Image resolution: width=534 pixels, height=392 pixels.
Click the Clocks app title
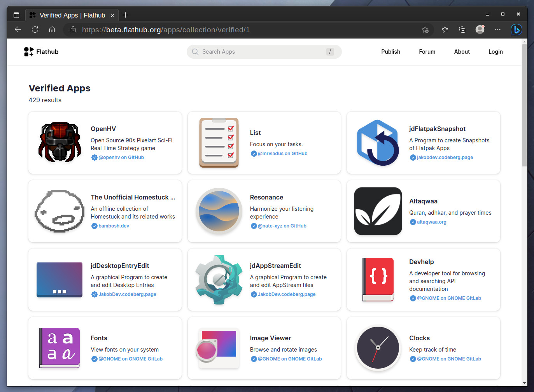pos(419,338)
